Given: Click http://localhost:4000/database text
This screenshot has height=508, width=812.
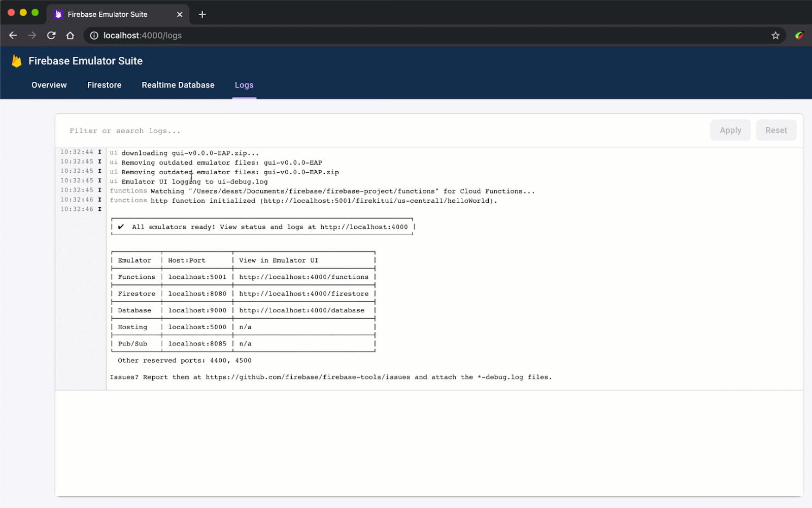Looking at the screenshot, I should coord(301,310).
